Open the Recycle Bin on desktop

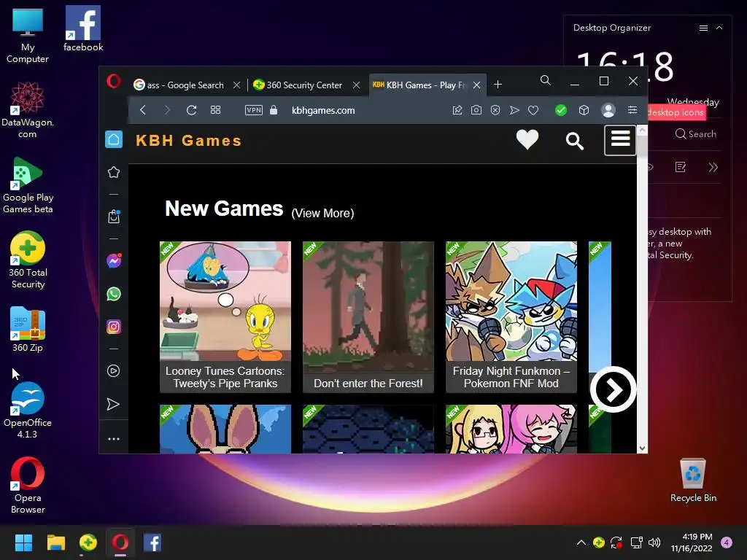pos(693,480)
